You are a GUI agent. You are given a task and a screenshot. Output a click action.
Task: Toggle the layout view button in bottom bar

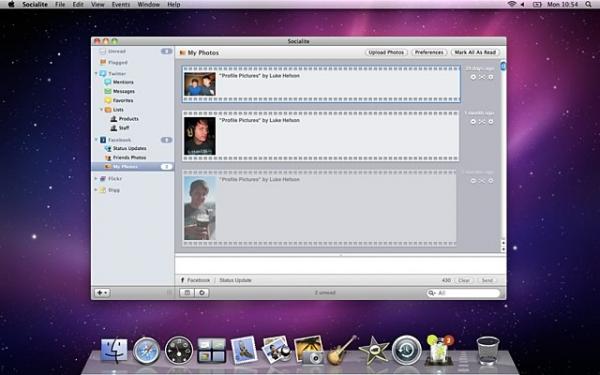click(187, 293)
